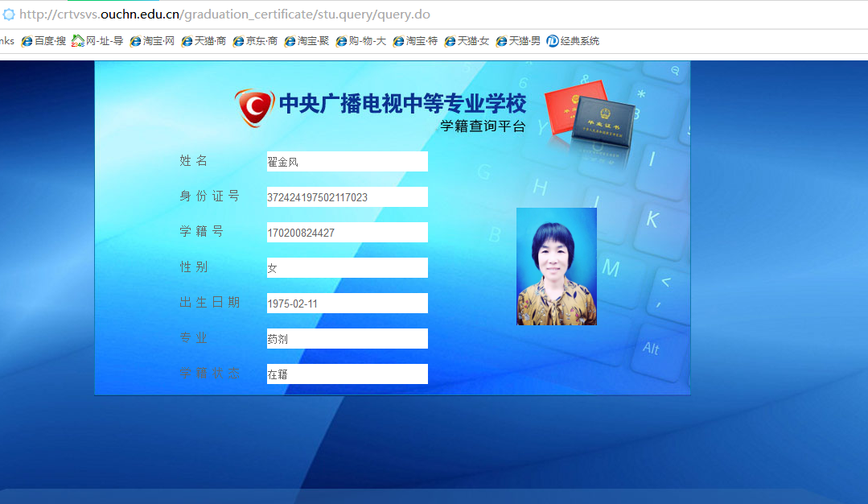Open the 购-物-大 favorite
The width and height of the screenshot is (868, 504).
[x=360, y=40]
